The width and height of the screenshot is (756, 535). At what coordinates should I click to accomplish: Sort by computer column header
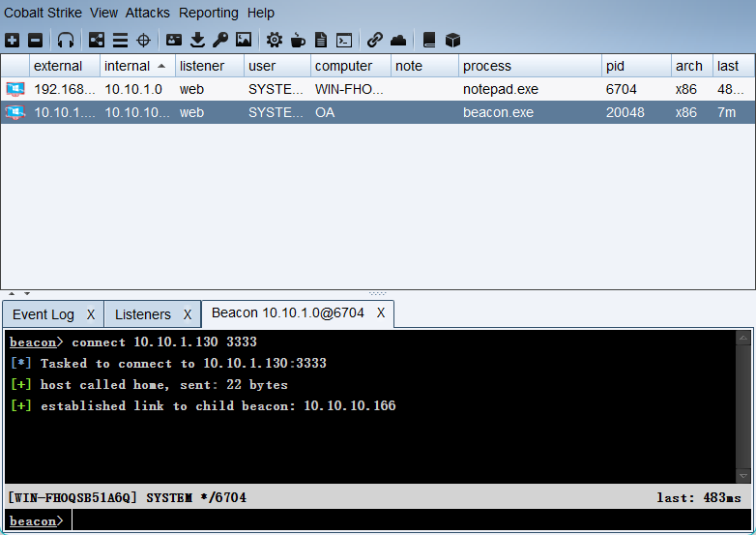pos(351,66)
